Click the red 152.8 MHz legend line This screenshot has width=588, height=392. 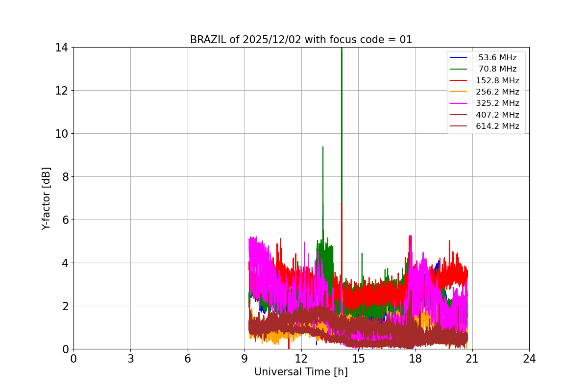tap(459, 81)
